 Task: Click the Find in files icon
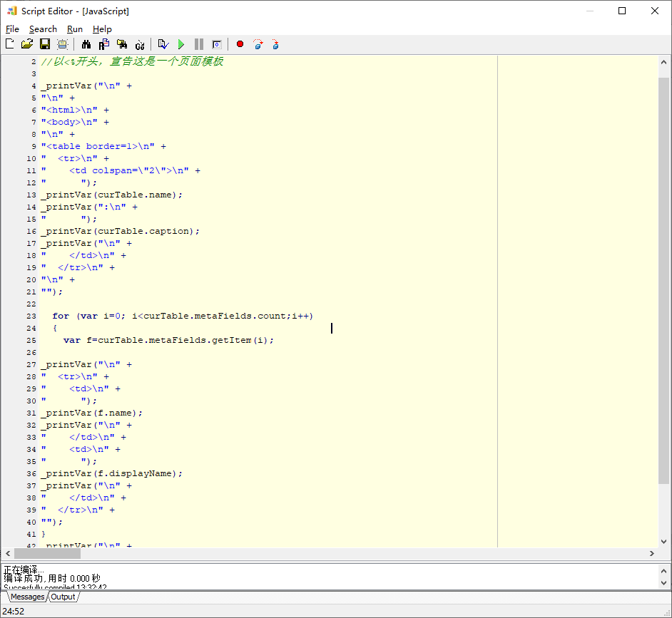(122, 44)
